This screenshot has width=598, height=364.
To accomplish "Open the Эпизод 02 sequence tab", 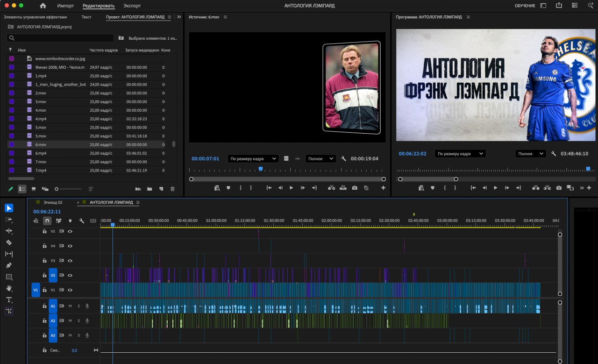I will click(x=52, y=202).
